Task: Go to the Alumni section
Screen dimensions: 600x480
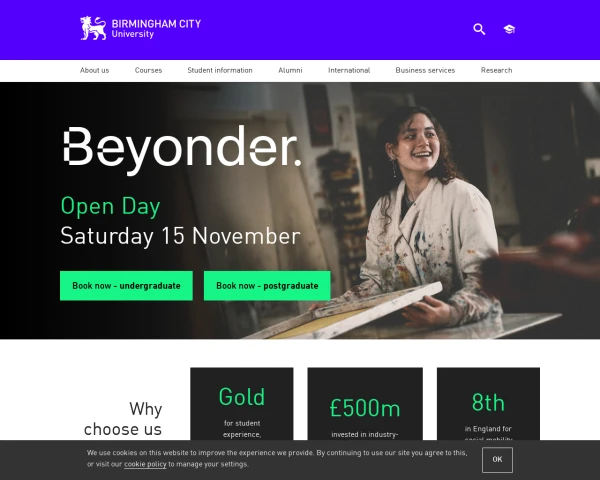Action: pos(290,70)
